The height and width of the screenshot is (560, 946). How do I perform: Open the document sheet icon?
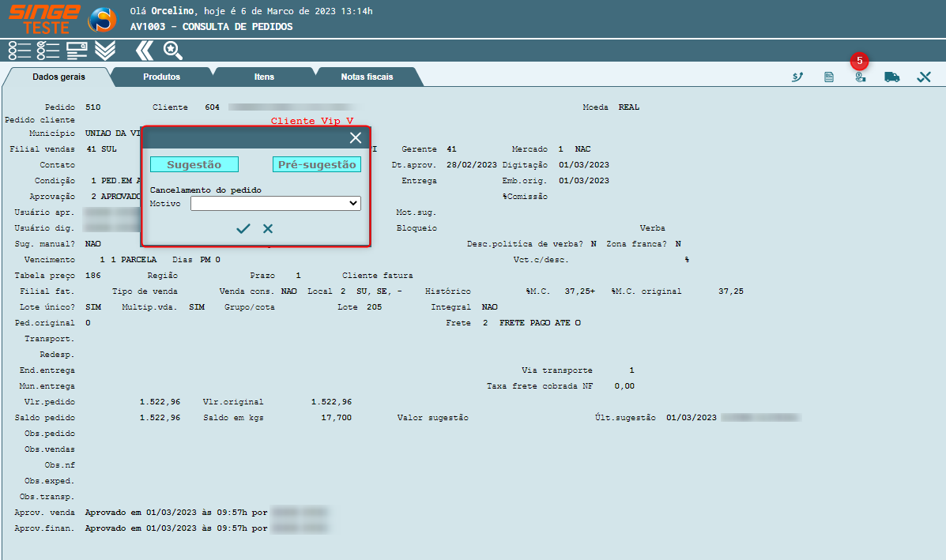[x=829, y=77]
